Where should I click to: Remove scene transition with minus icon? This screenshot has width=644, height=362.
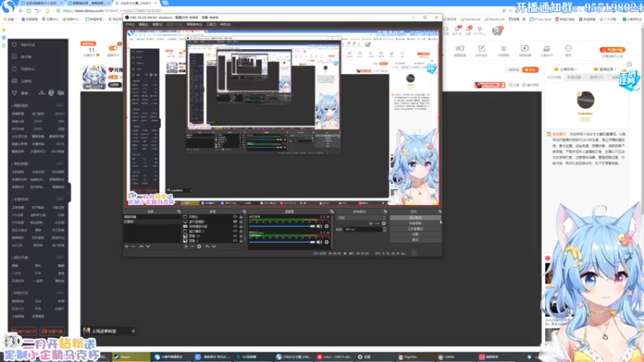click(x=377, y=224)
